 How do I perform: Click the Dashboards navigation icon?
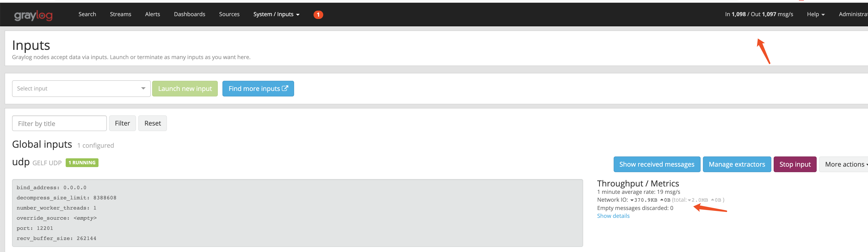(x=189, y=14)
